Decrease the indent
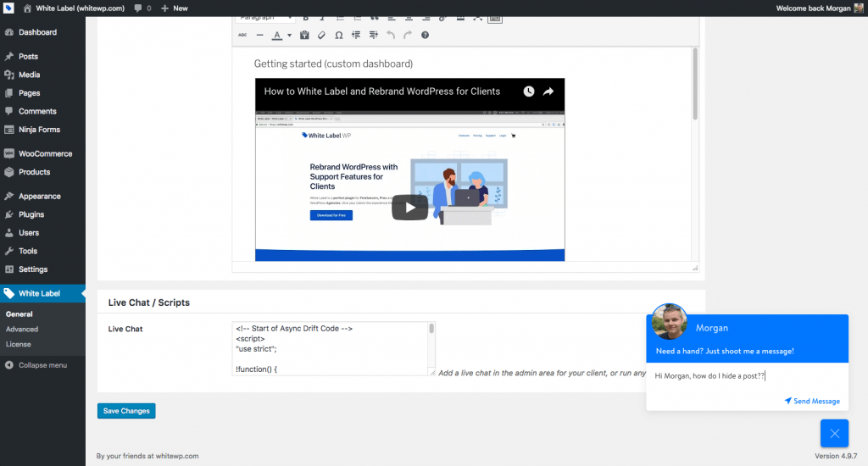868x466 pixels. pos(356,35)
